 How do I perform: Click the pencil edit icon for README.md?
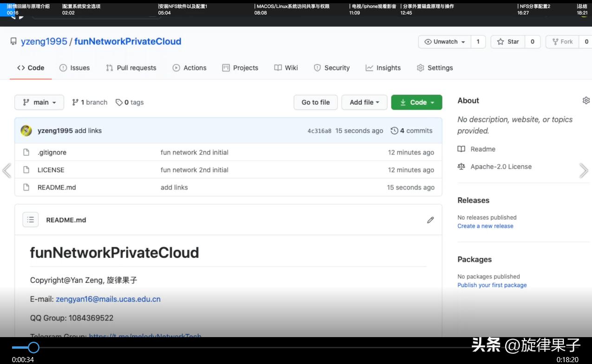[430, 220]
